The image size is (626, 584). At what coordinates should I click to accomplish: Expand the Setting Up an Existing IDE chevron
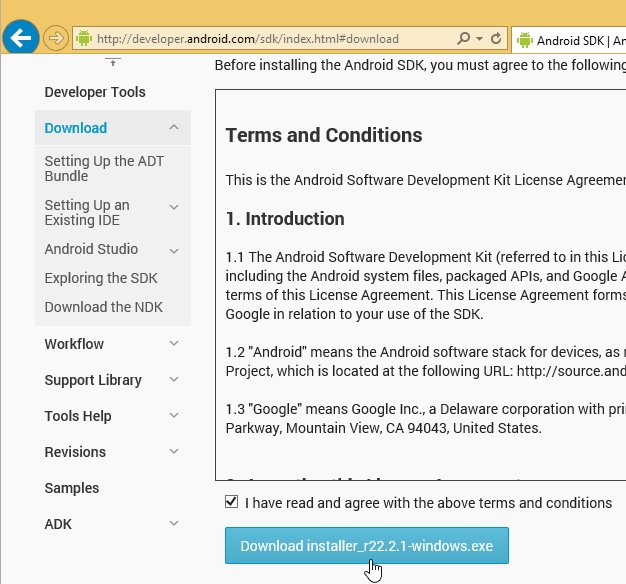coord(174,207)
